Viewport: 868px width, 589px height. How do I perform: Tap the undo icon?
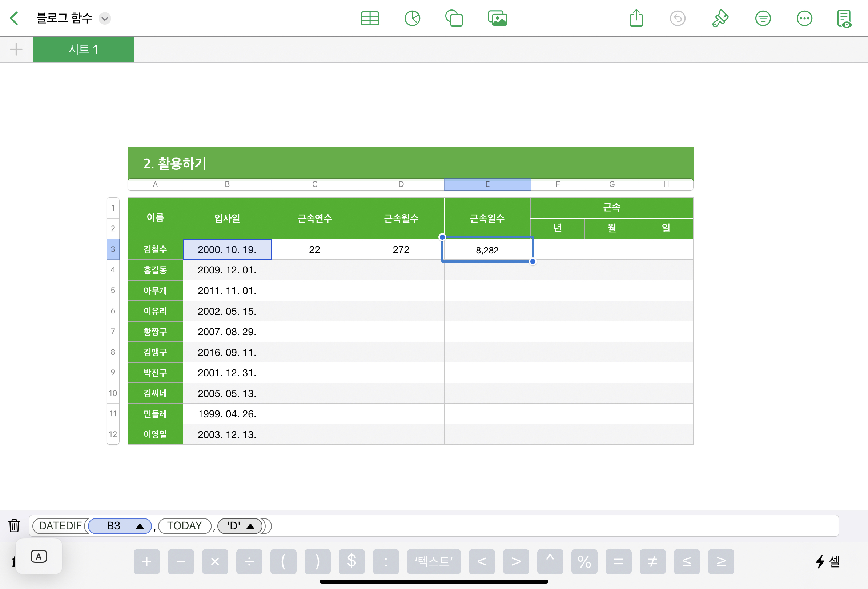click(x=677, y=18)
